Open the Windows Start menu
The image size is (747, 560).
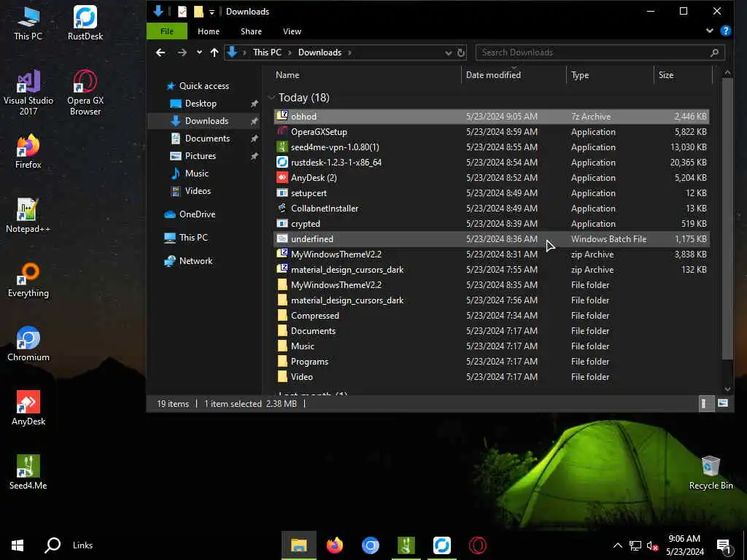point(18,545)
